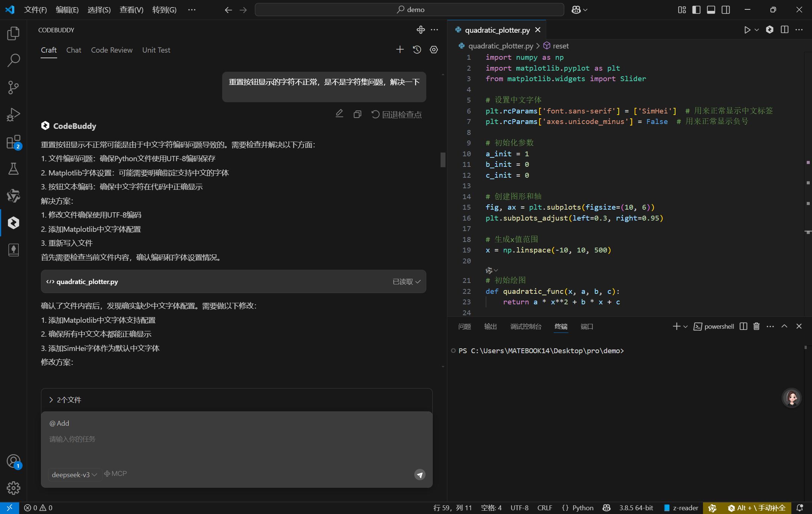
Task: Expand the 2个文件 changed files list
Action: (65, 400)
